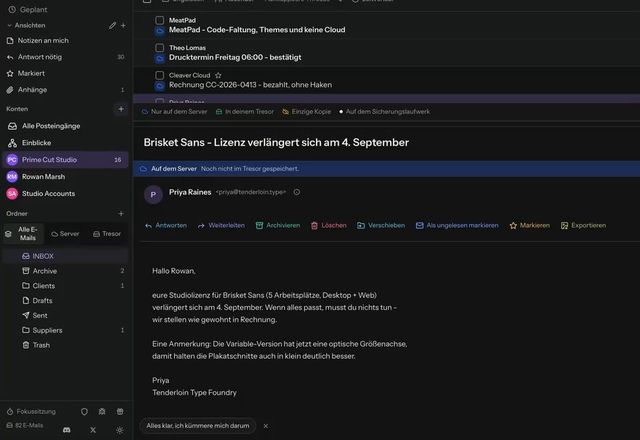Open Verschieben to move the email
Viewport: 640px width, 440px height.
click(381, 225)
